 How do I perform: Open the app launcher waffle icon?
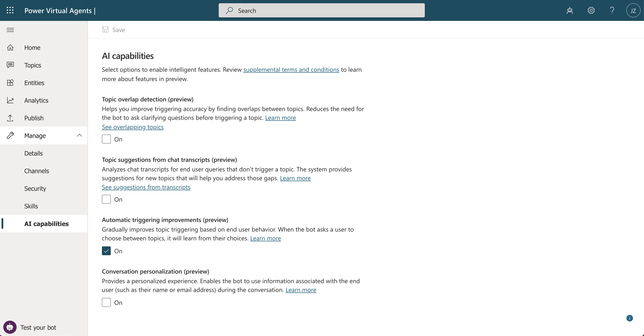(10, 10)
